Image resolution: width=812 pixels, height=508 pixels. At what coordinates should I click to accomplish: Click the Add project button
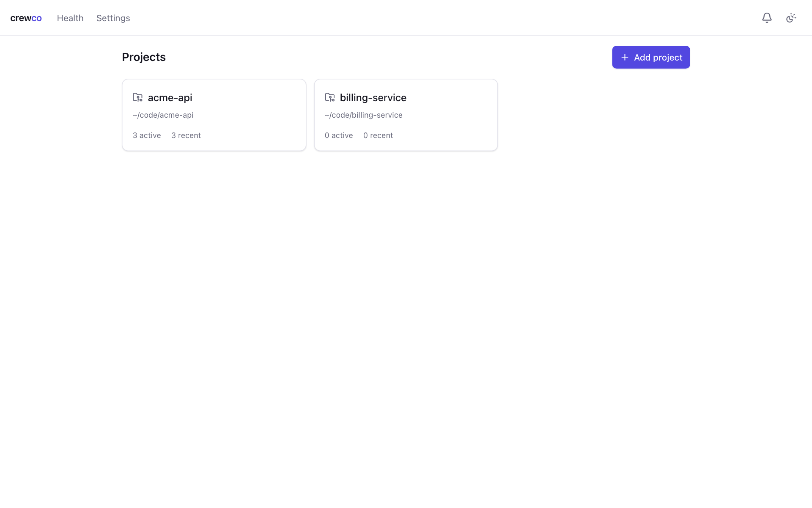pos(651,57)
